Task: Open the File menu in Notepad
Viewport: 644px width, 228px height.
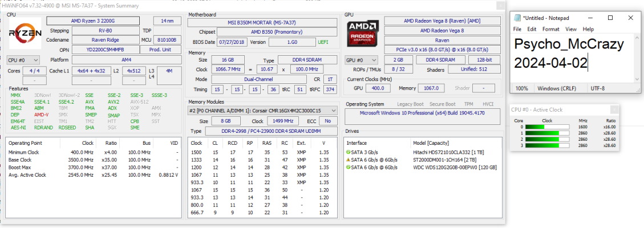Action: click(517, 29)
